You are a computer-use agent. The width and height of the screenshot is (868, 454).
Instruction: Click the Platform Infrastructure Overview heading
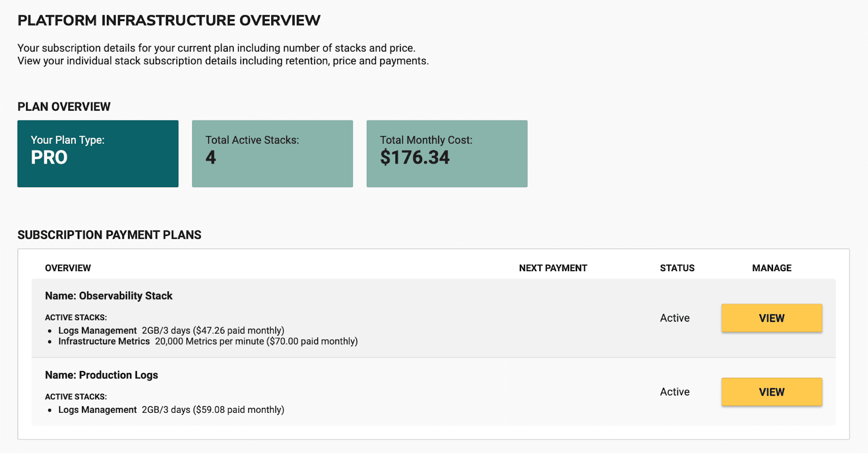tap(169, 21)
